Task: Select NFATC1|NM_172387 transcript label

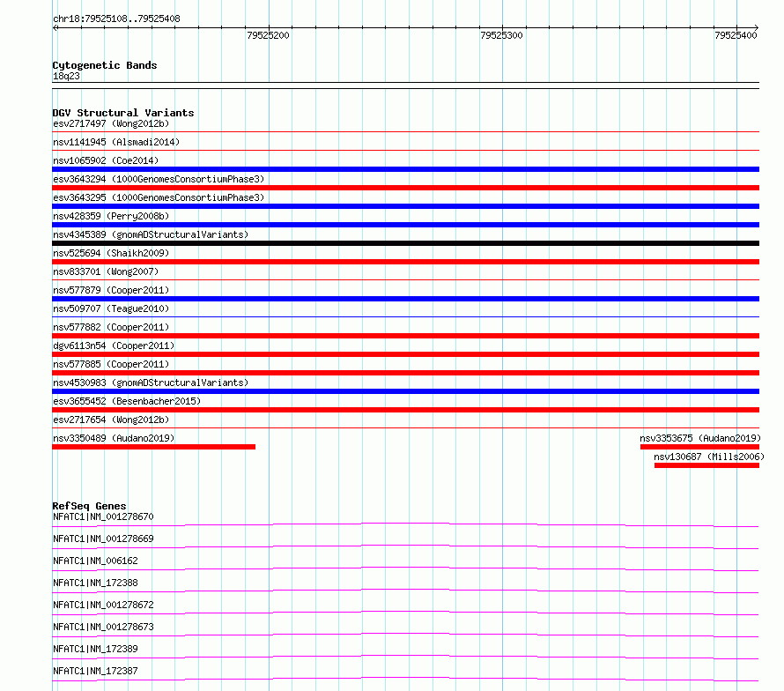Action: coord(95,671)
